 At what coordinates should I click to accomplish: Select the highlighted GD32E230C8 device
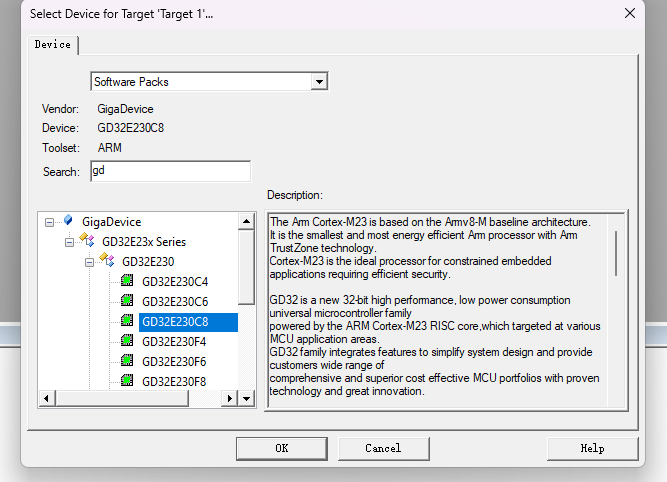tap(188, 322)
